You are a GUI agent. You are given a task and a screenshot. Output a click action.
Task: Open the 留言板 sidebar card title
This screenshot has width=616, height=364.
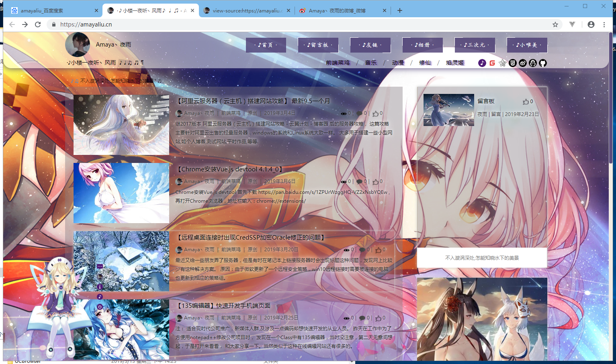coord(486,101)
